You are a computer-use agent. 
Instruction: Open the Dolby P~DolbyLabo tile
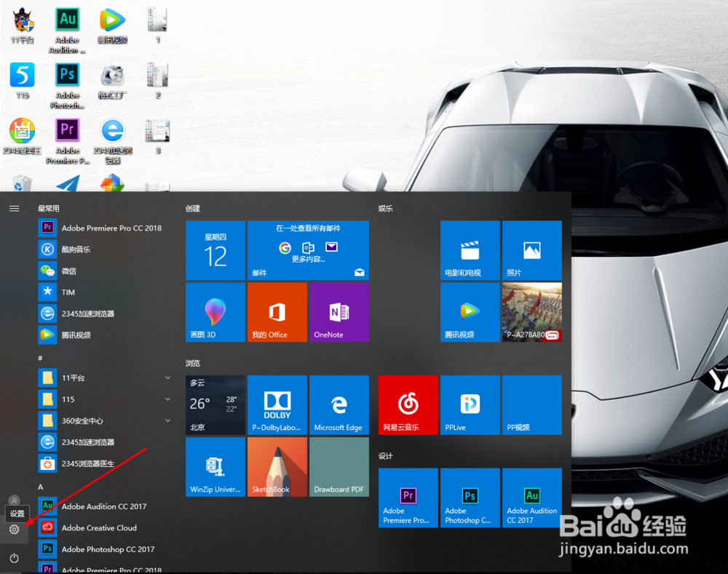(x=277, y=405)
